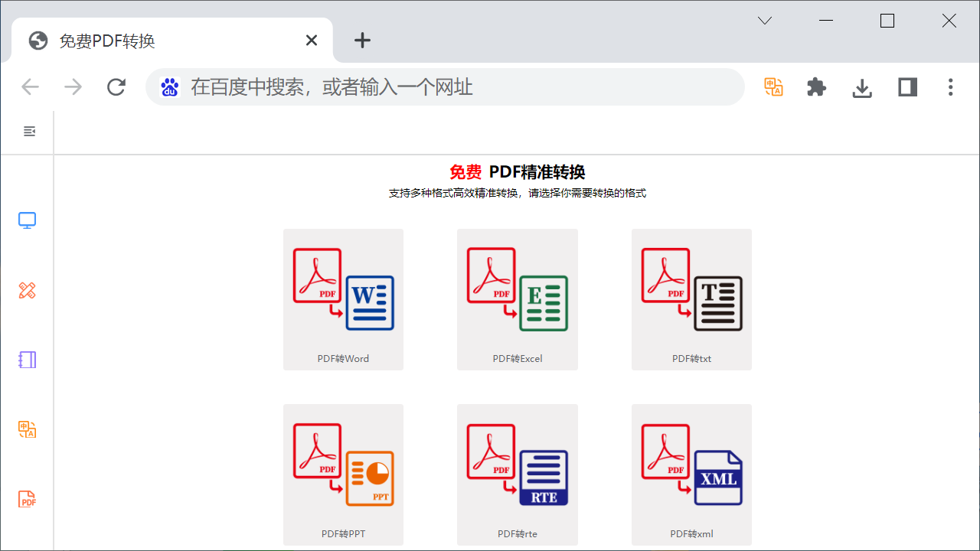
Task: Open the PDF tools icon in sidebar
Action: (27, 498)
